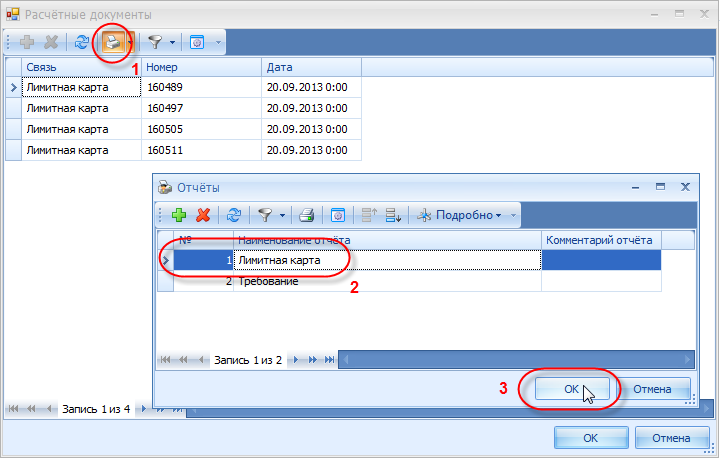The width and height of the screenshot is (720, 459).
Task: Click the delete X icon in Расчётные документы toolbar
Action: [51, 42]
